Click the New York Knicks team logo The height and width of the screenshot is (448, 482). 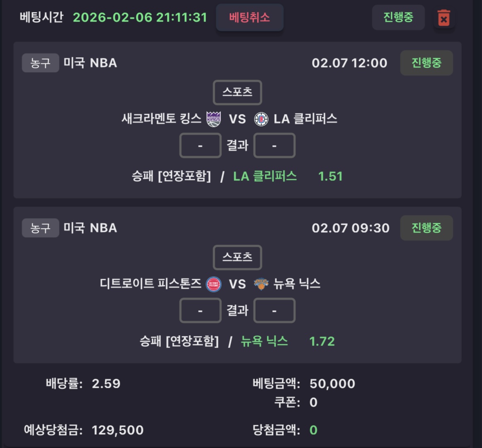pos(261,284)
